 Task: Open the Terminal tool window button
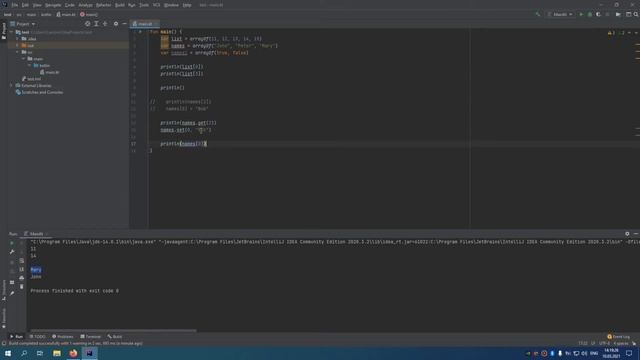tap(91, 337)
